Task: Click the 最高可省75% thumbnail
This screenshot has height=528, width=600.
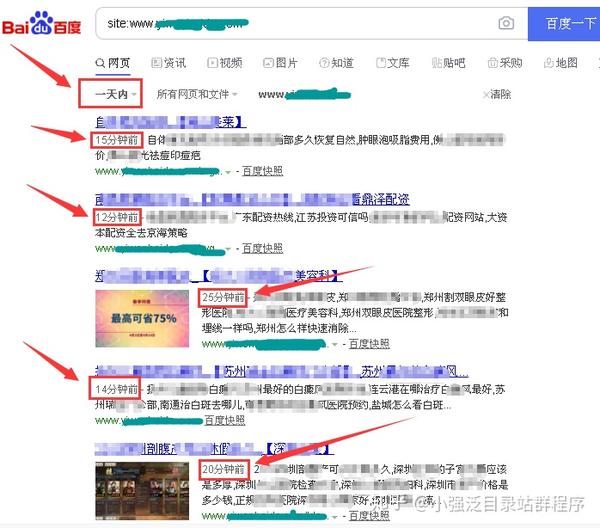Action: (142, 319)
